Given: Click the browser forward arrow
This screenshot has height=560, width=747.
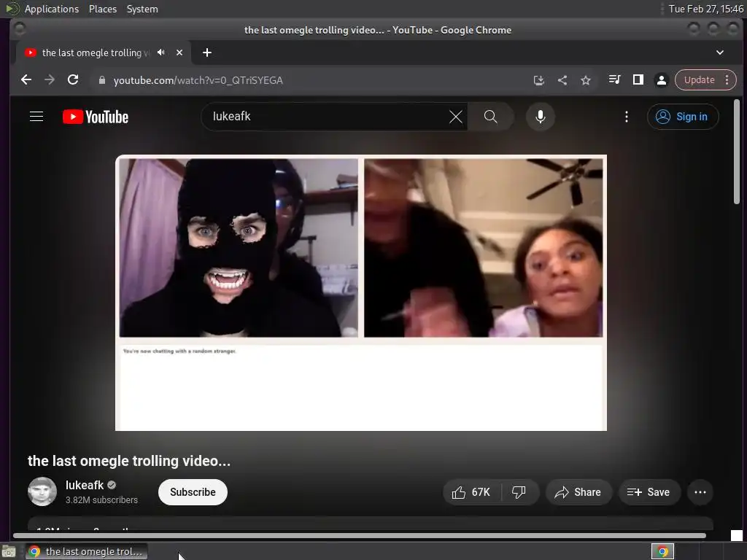Looking at the screenshot, I should point(50,80).
